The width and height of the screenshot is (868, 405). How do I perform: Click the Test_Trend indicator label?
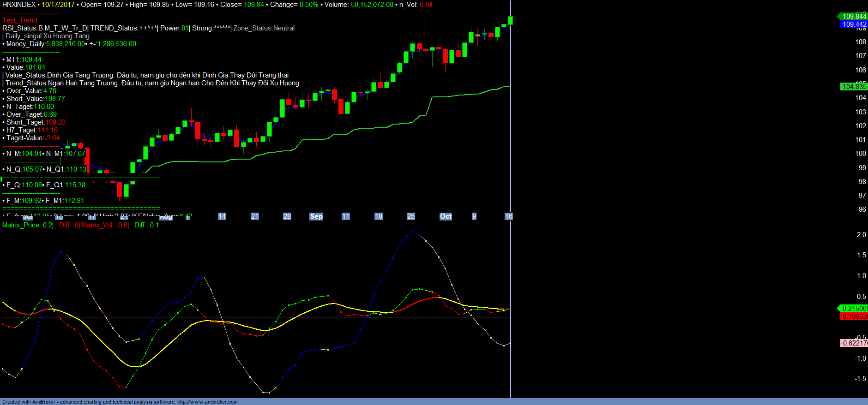(20, 20)
